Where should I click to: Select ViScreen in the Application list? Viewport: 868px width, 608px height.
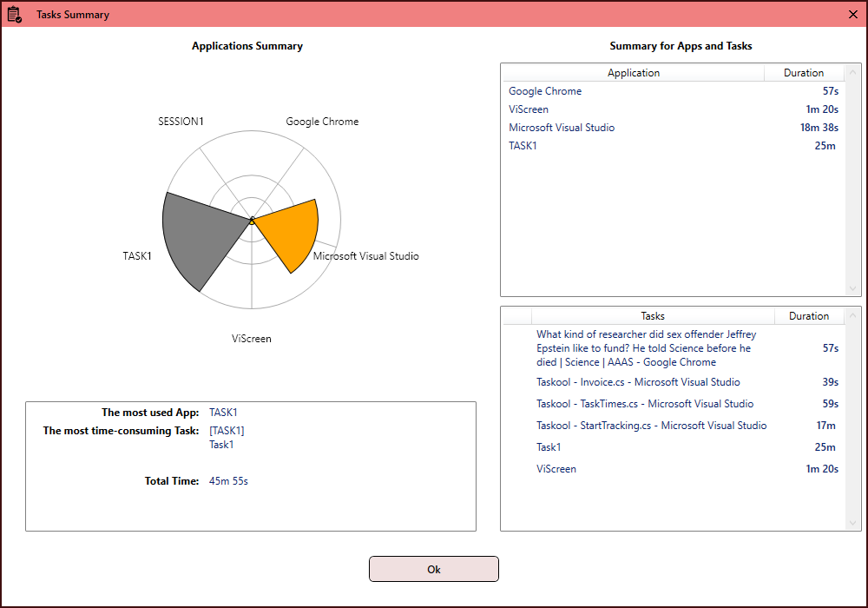(529, 109)
